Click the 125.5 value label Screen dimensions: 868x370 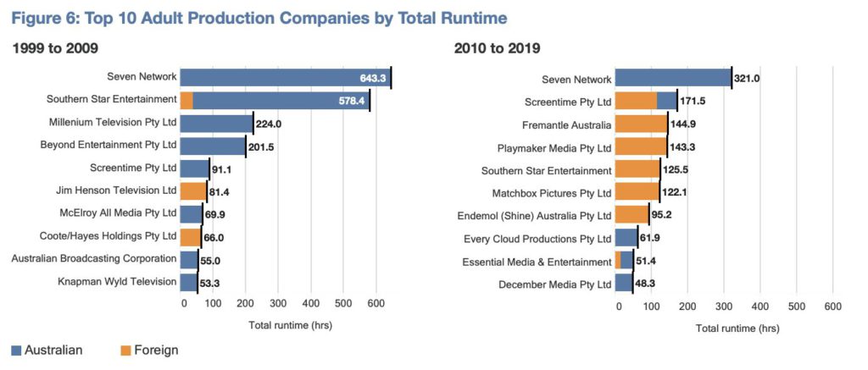[x=676, y=170]
